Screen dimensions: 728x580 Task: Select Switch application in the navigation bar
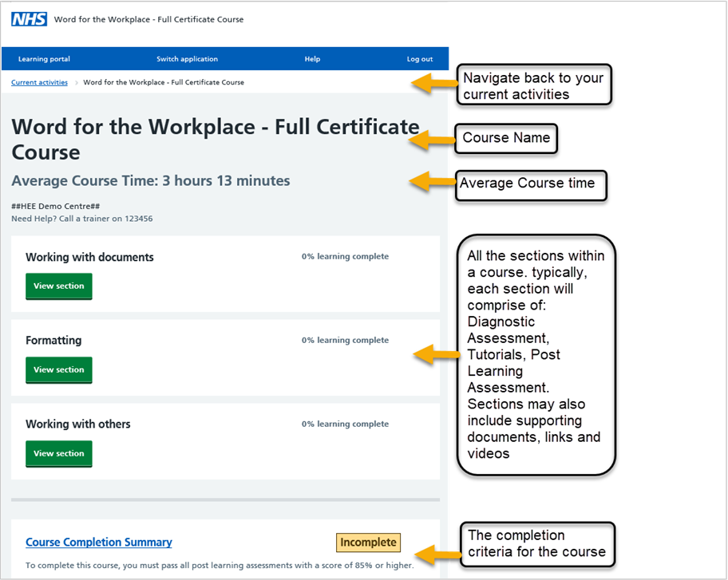(x=187, y=59)
